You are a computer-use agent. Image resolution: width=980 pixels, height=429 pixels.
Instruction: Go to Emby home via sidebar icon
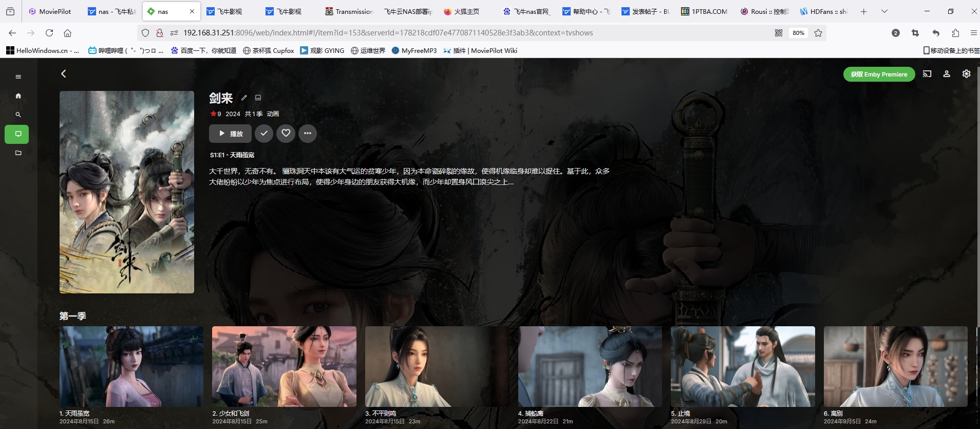(18, 96)
